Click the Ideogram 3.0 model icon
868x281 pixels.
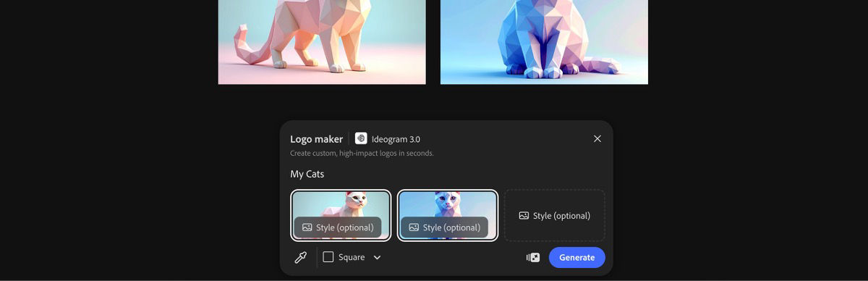(361, 138)
